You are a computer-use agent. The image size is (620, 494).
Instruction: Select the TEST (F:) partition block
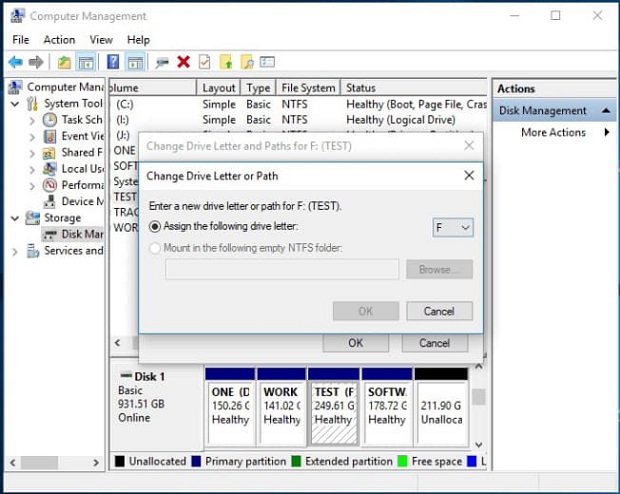(333, 407)
